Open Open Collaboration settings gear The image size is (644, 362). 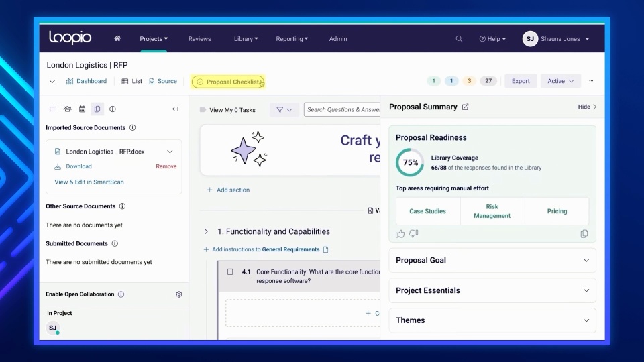178,294
